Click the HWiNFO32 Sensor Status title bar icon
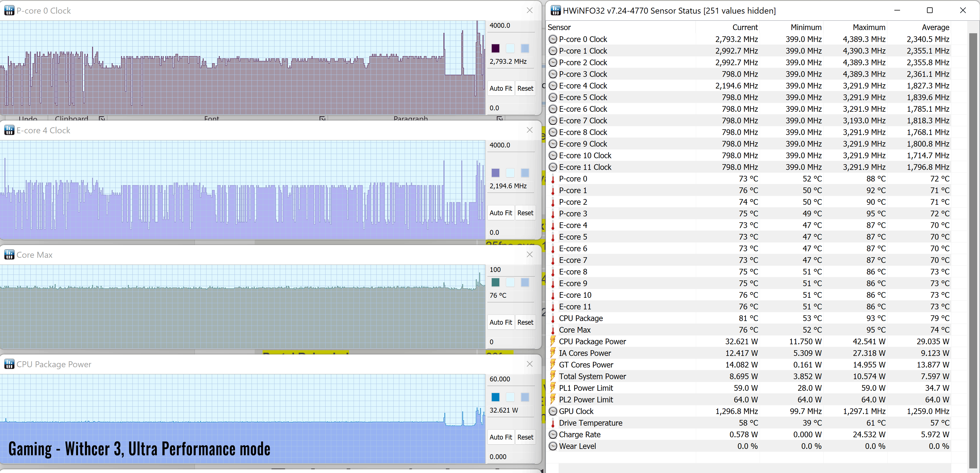980x473 pixels. coord(556,11)
